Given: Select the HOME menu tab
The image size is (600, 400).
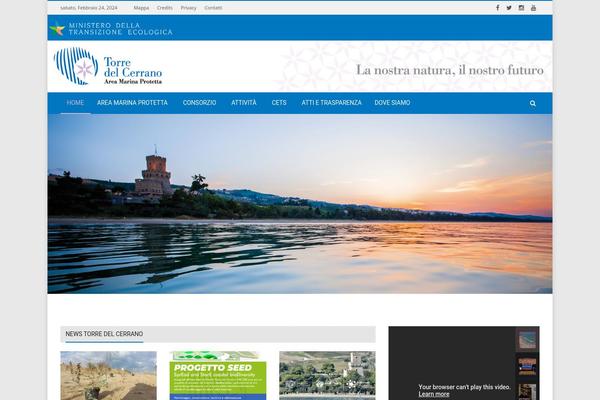Looking at the screenshot, I should (x=75, y=103).
